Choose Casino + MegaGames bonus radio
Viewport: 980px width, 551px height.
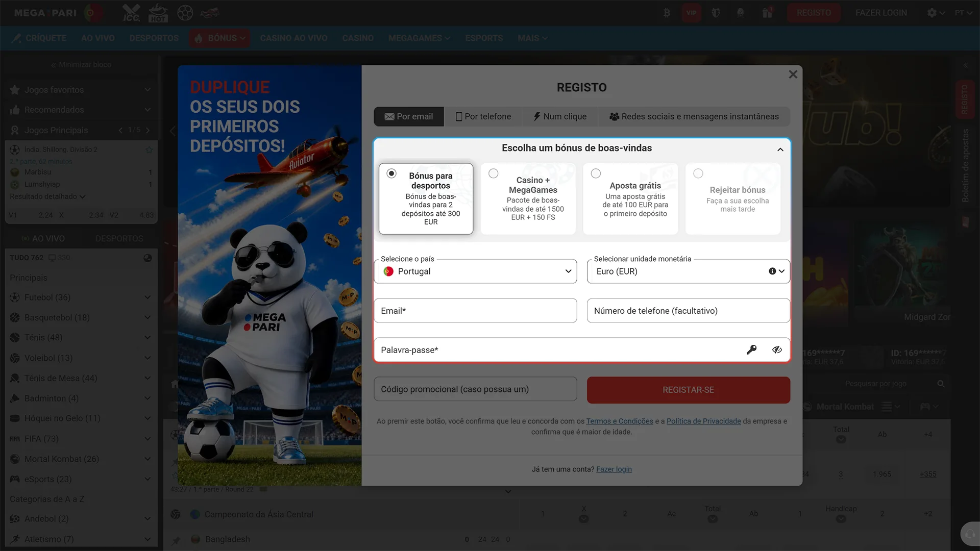click(494, 173)
